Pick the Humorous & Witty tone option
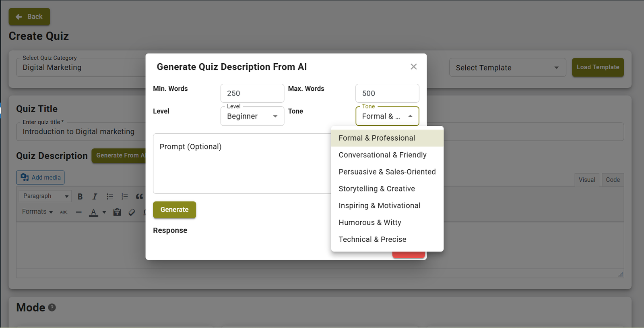 pyautogui.click(x=370, y=222)
